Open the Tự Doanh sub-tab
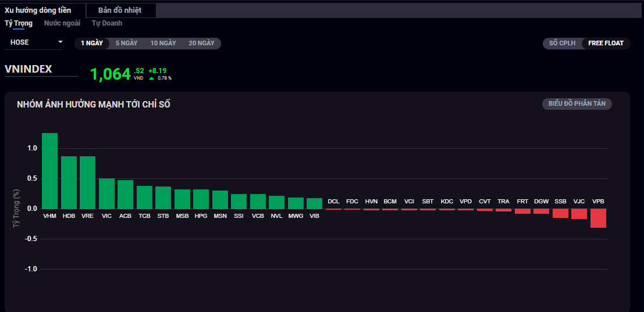This screenshot has height=312, width=644. point(107,23)
